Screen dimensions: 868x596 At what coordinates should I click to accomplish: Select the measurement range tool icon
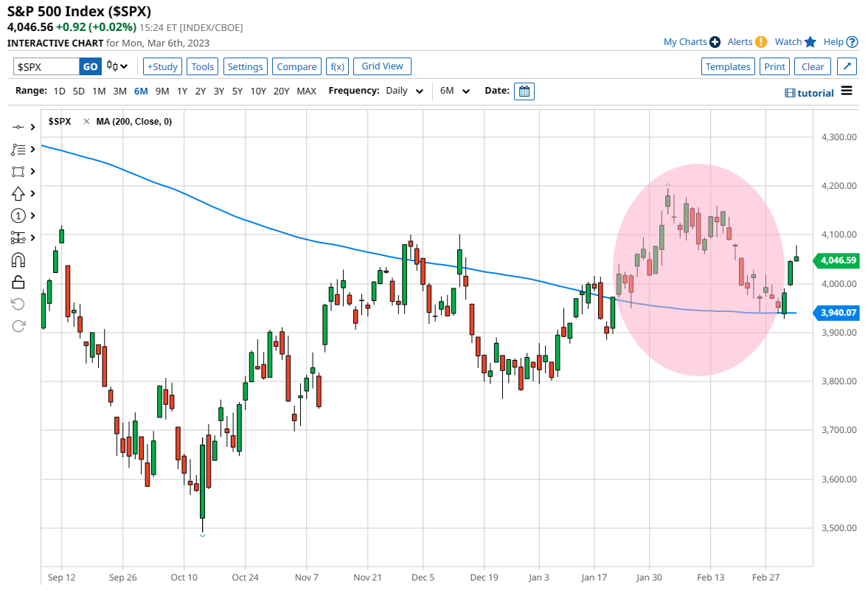tap(18, 238)
